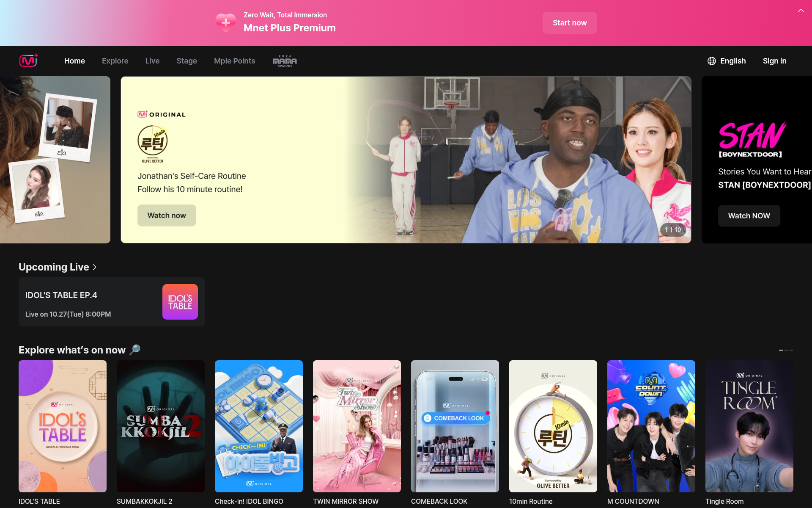Viewport: 812px width, 508px height.
Task: Open the COMEBACK LOOK poster
Action: tap(455, 426)
